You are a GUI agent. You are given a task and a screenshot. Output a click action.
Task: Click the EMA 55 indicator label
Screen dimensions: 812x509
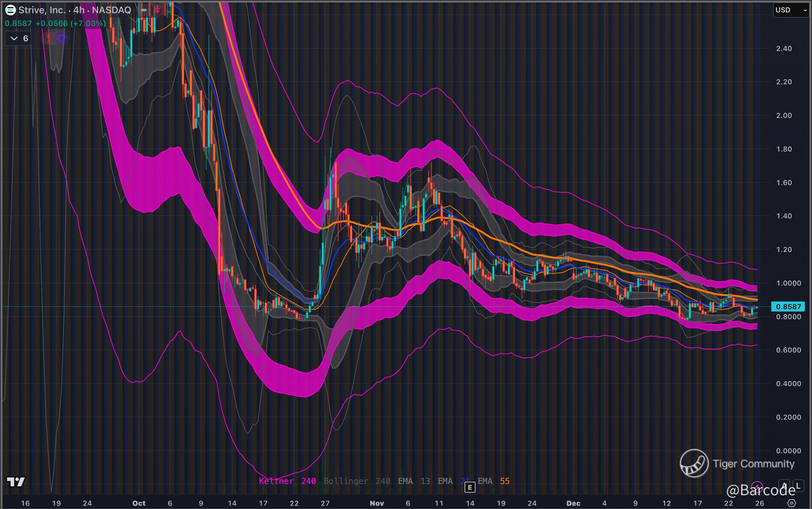(493, 481)
